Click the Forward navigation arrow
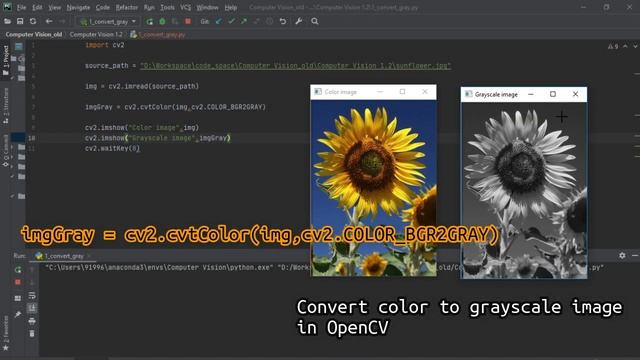Image resolution: width=640 pixels, height=360 pixels. pos(62,21)
